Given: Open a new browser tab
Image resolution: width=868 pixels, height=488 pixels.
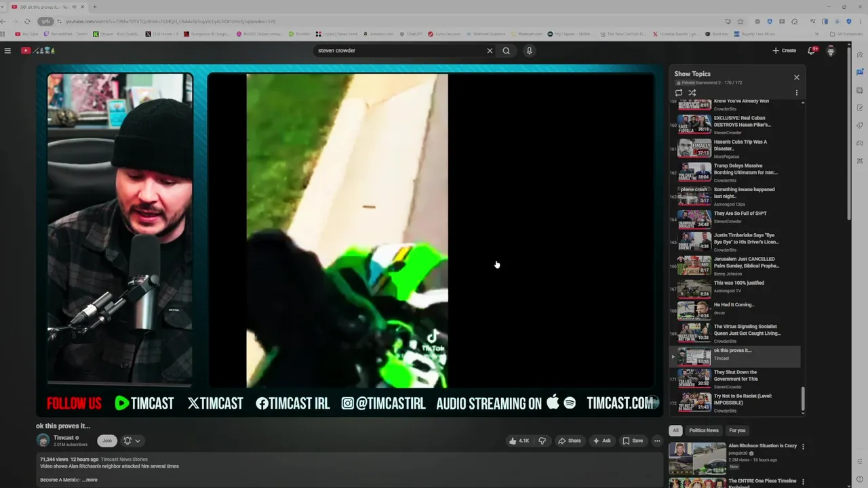Looking at the screenshot, I should coord(94,7).
